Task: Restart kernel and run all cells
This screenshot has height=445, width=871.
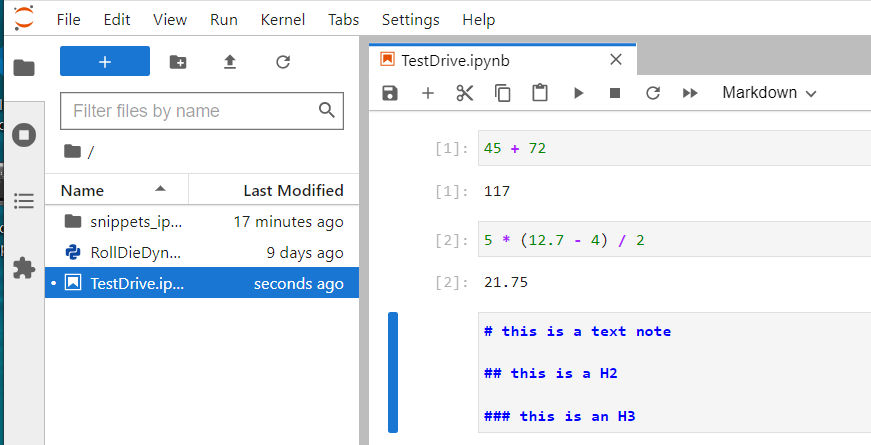Action: pyautogui.click(x=690, y=93)
